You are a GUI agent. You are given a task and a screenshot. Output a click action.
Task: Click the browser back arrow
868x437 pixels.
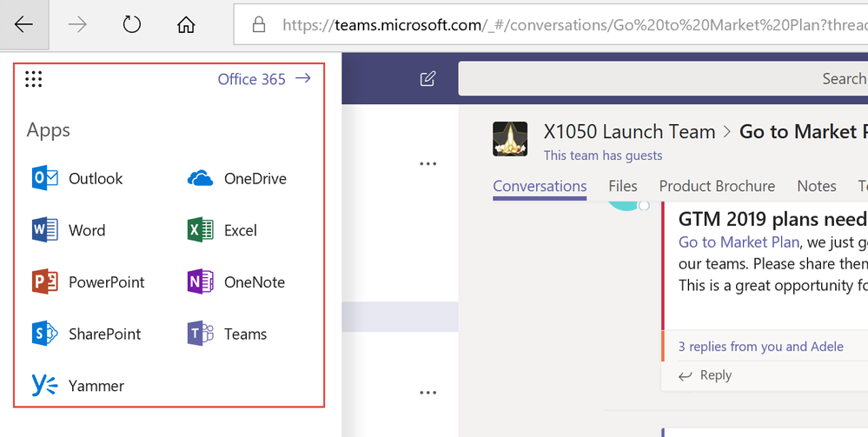coord(23,24)
